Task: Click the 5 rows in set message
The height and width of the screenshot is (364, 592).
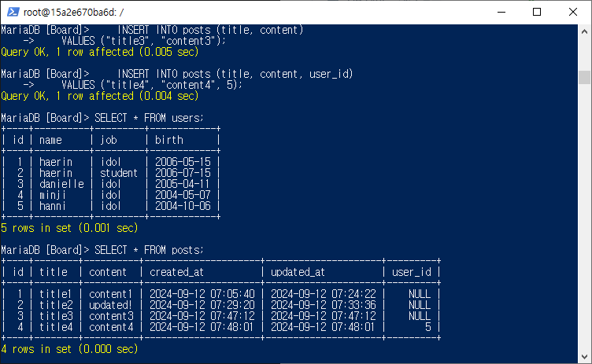Action: [69, 228]
